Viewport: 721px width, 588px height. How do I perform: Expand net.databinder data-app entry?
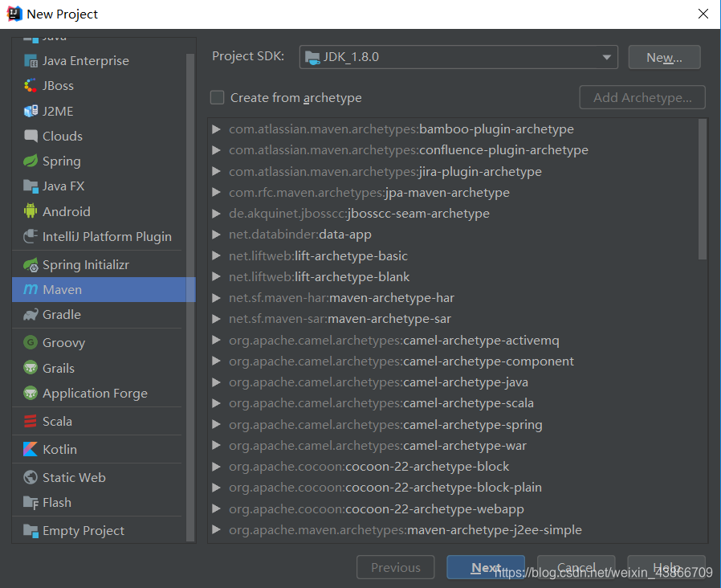(216, 235)
